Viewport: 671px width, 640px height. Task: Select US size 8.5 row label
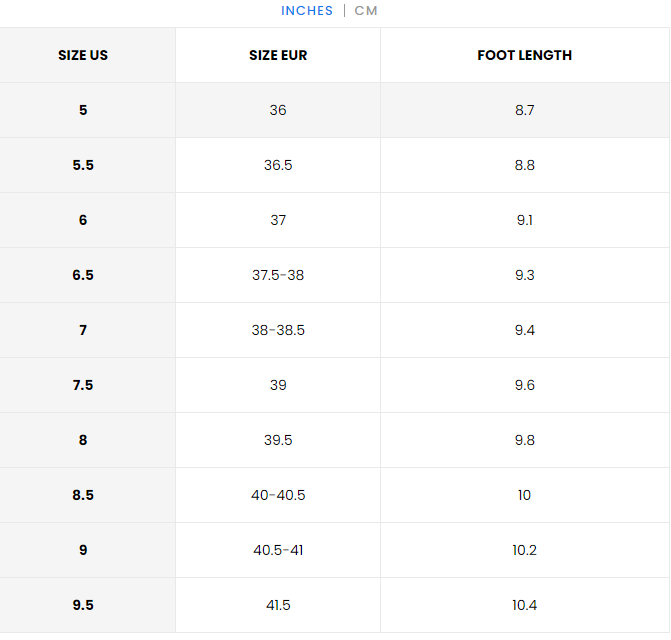click(x=83, y=495)
